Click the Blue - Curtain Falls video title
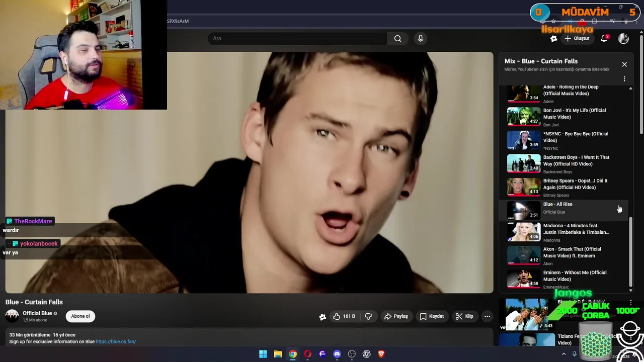 34,302
